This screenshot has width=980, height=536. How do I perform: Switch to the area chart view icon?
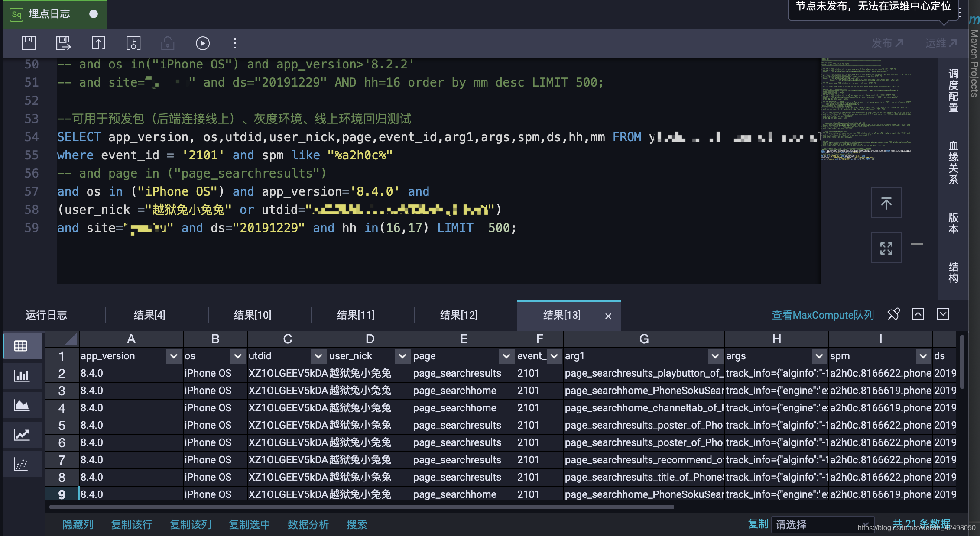click(x=21, y=405)
